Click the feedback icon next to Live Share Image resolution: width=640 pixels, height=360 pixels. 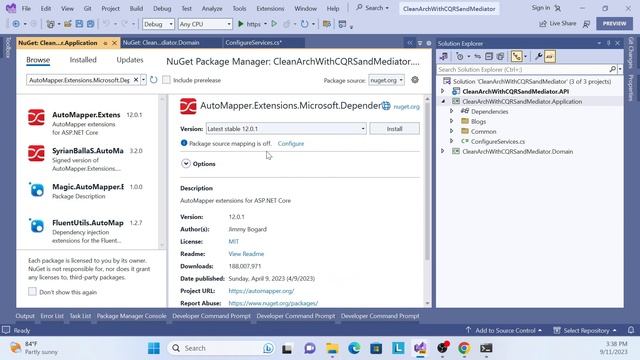(x=587, y=24)
